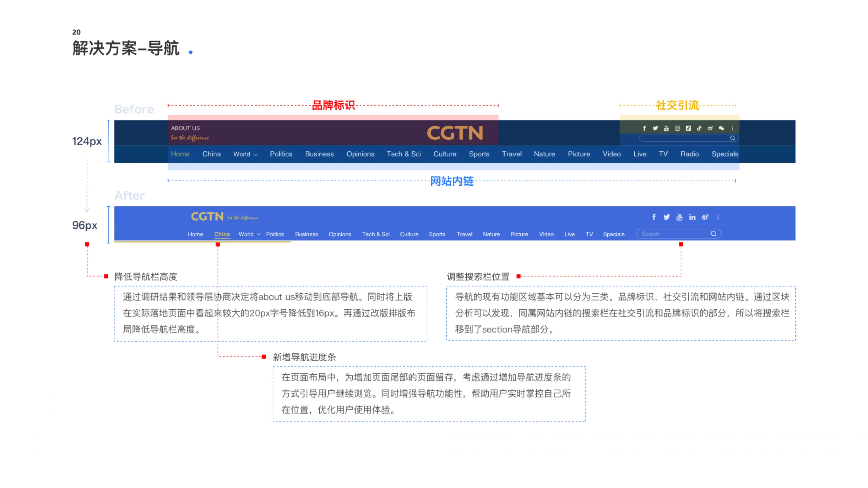868x488 pixels.
Task: Open Picture in the Before navbar
Action: click(579, 154)
